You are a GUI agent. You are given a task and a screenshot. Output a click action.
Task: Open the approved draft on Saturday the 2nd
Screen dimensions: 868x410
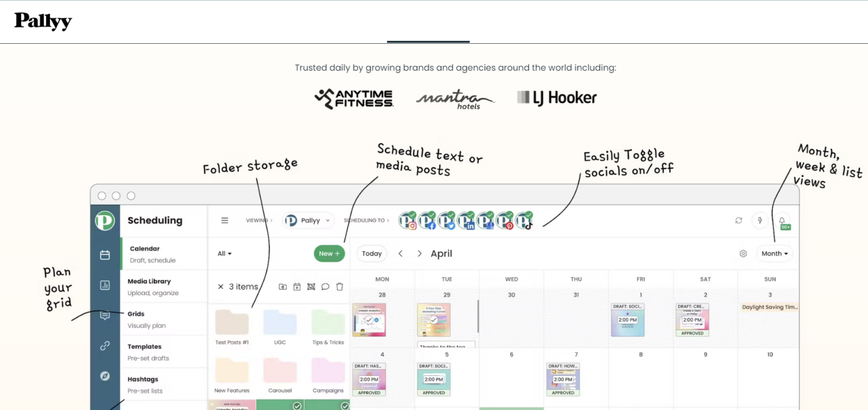pos(692,320)
